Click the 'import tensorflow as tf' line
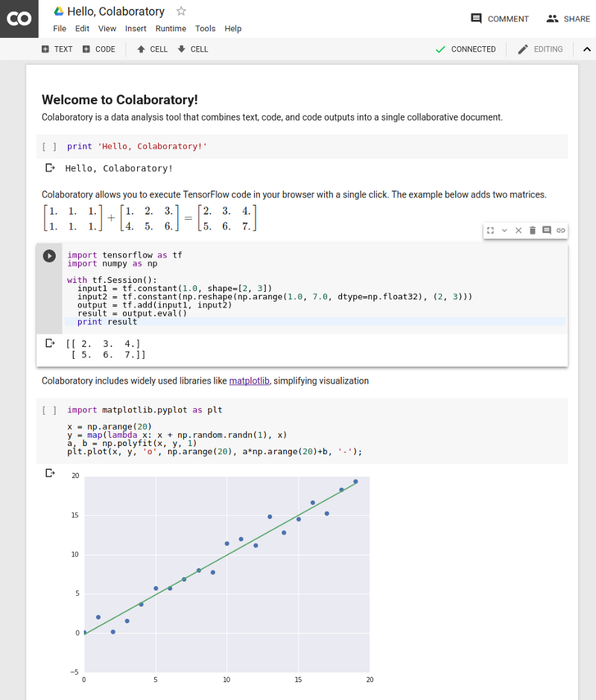The image size is (596, 700). point(124,255)
